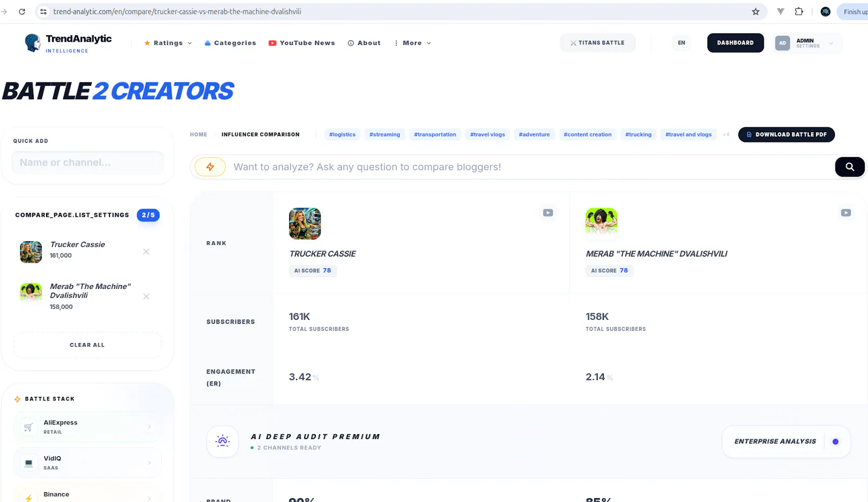Click the 158K total subscribers value

597,317
